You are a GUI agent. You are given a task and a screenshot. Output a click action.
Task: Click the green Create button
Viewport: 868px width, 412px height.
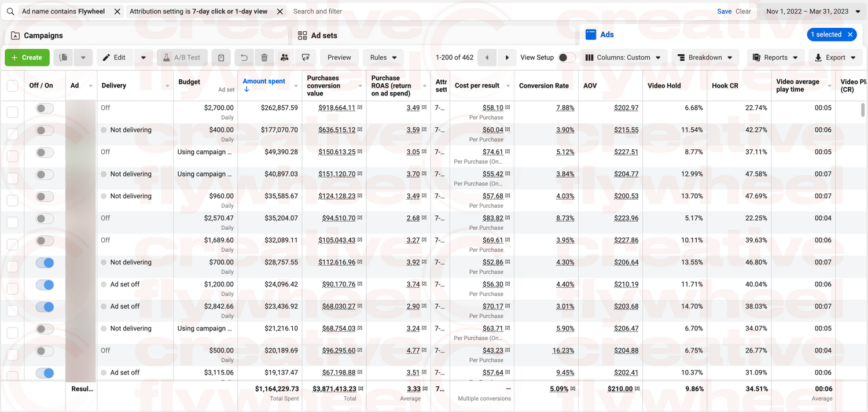[x=27, y=57]
